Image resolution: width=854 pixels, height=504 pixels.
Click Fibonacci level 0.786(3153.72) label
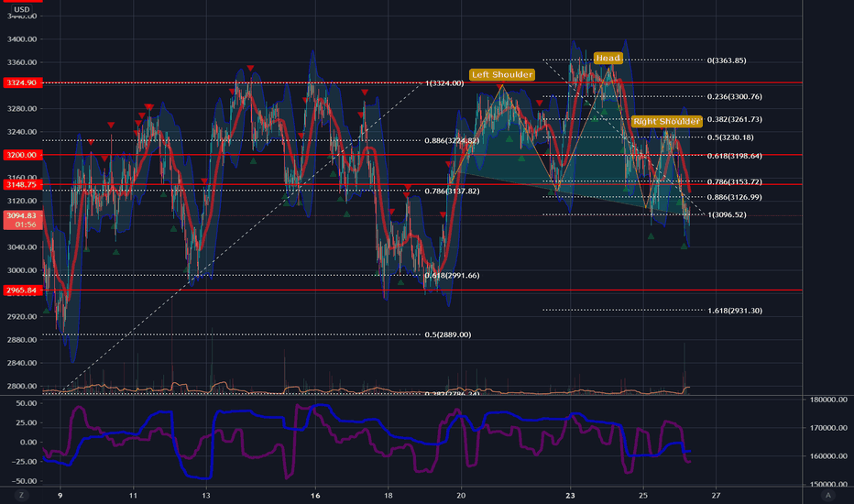pyautogui.click(x=735, y=181)
